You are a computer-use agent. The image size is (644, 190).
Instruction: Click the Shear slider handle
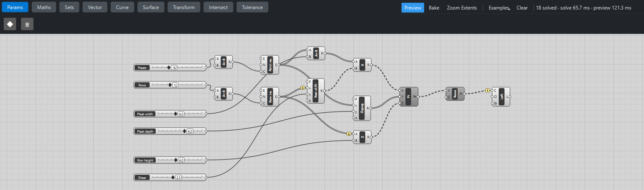click(173, 177)
